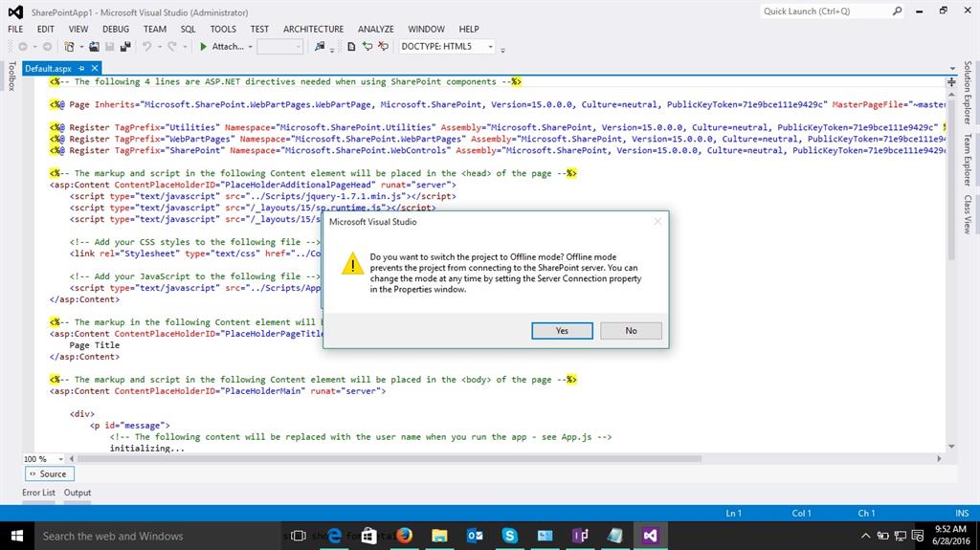Click the Save All icon

(125, 46)
